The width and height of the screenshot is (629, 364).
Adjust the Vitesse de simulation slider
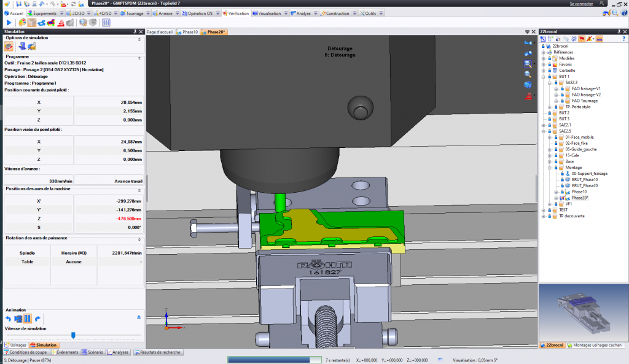pyautogui.click(x=73, y=335)
